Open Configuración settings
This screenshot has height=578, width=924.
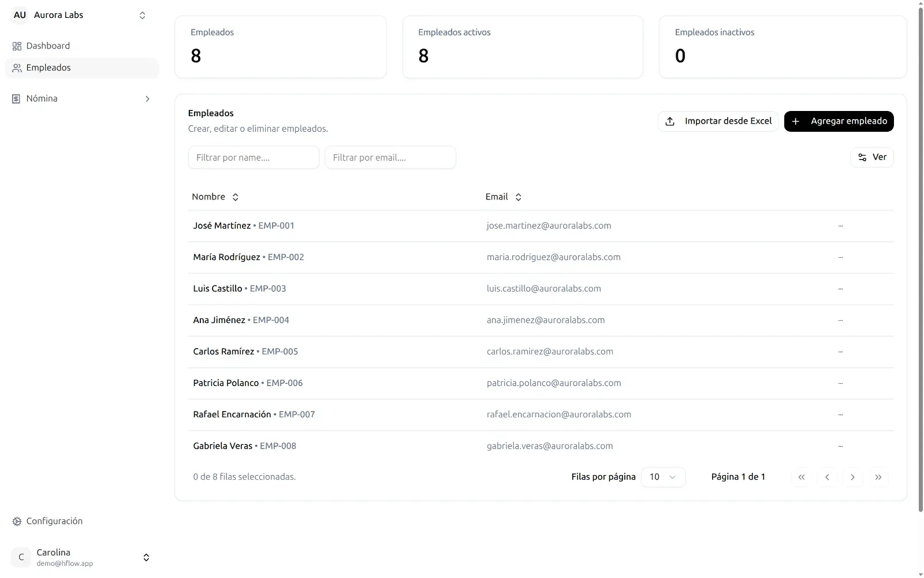click(81, 521)
